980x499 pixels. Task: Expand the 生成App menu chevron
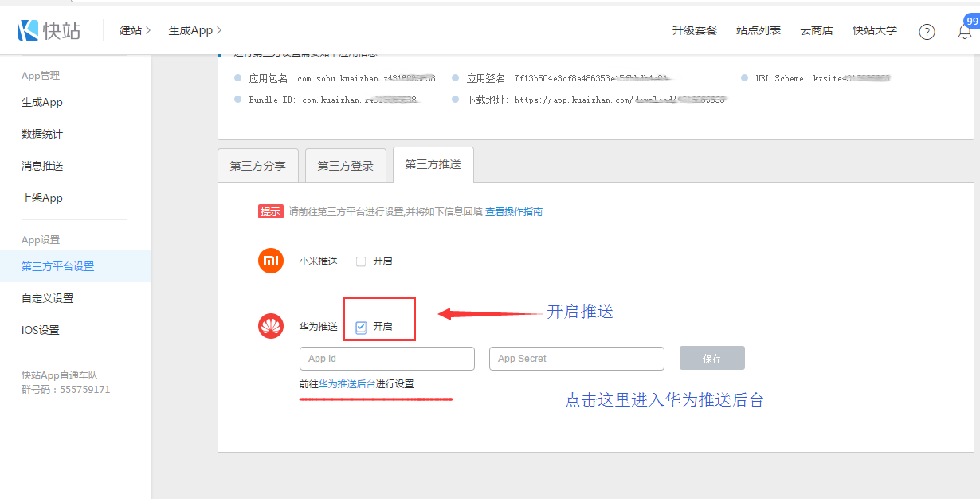point(219,30)
